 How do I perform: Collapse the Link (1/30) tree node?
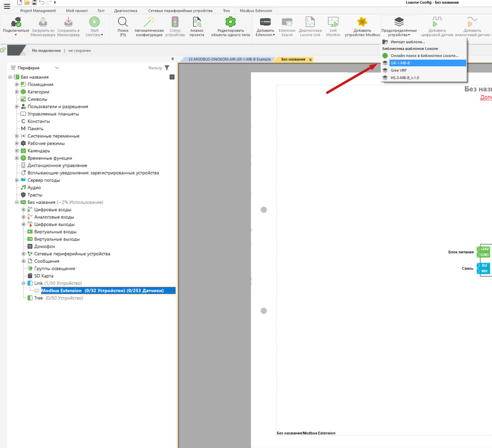tap(23, 283)
